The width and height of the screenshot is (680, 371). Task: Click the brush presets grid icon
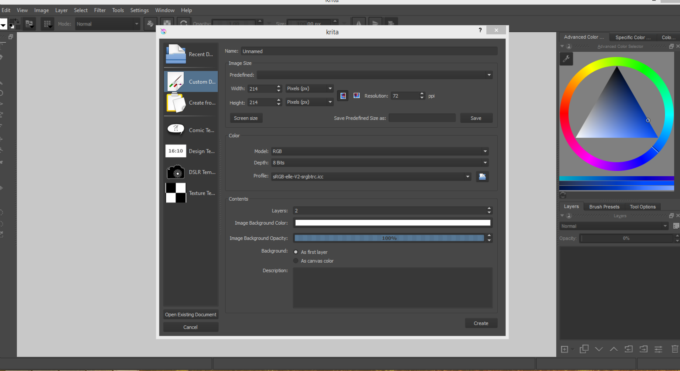47,24
